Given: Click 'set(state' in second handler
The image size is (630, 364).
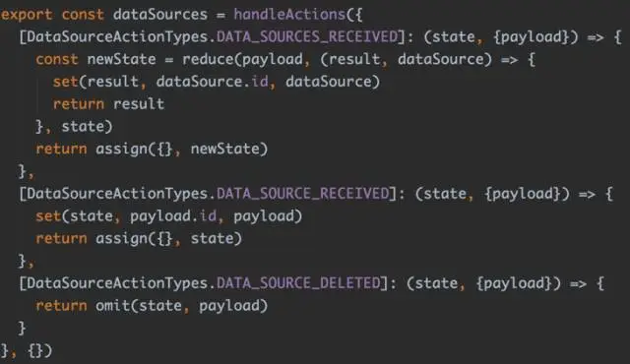Looking at the screenshot, I should pyautogui.click(x=75, y=216).
